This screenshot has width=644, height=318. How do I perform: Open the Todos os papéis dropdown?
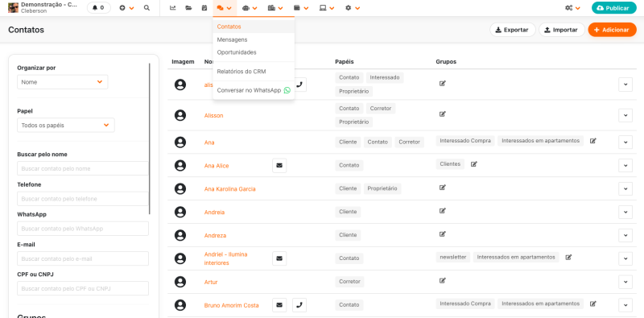[66, 126]
